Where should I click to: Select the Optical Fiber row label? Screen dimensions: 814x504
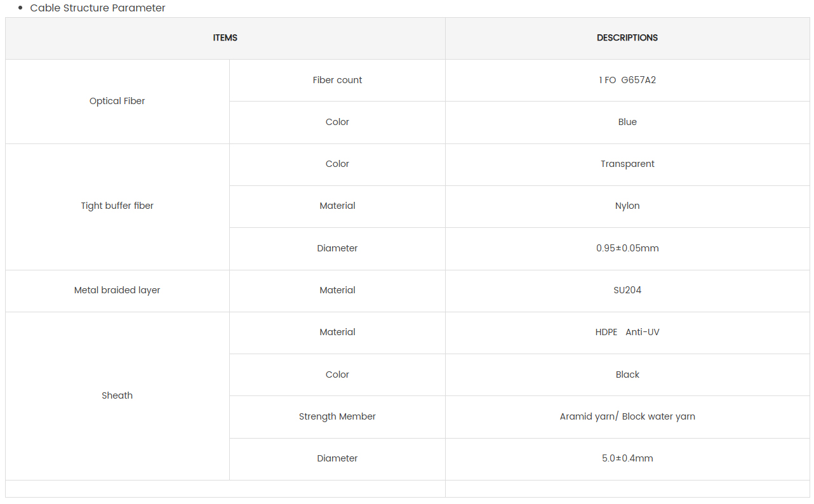click(x=117, y=102)
